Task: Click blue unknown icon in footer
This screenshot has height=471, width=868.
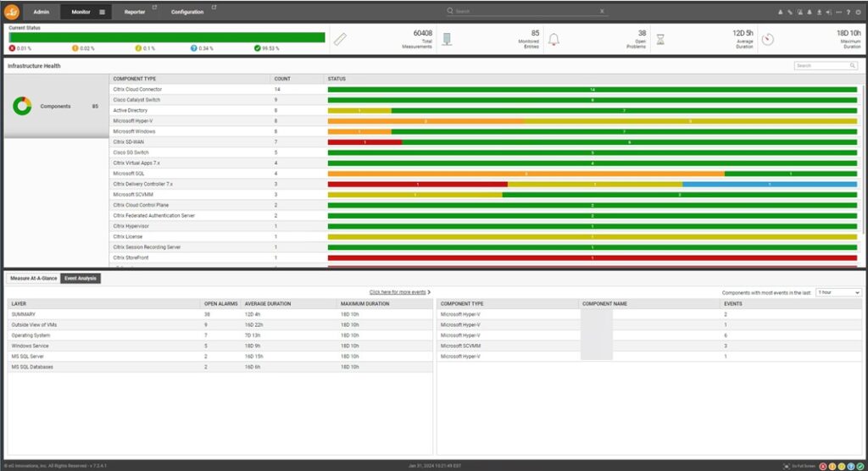Action: [851, 467]
